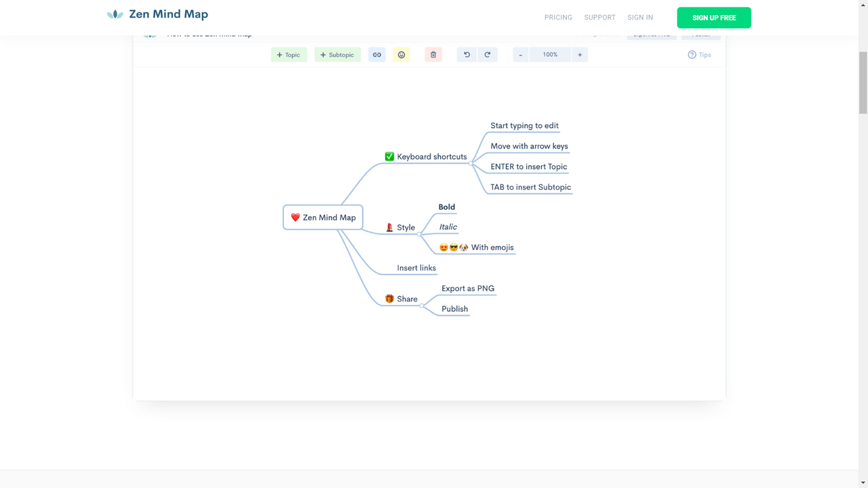Image resolution: width=868 pixels, height=488 pixels.
Task: Select the Insert links node
Action: (416, 268)
